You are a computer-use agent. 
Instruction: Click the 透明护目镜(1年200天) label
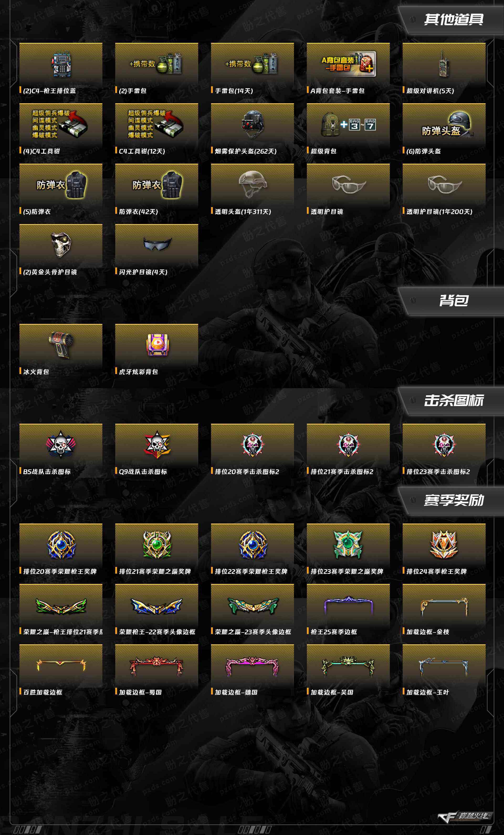coord(439,212)
